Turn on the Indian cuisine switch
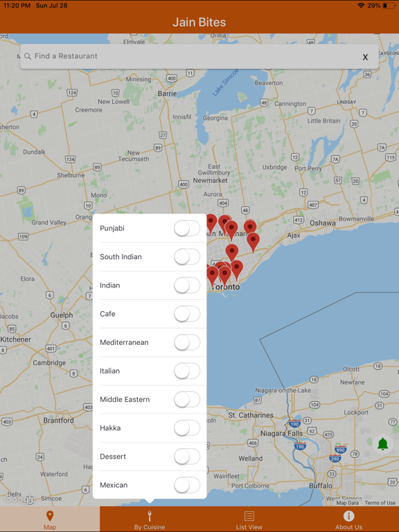This screenshot has width=399, height=532. point(187,285)
